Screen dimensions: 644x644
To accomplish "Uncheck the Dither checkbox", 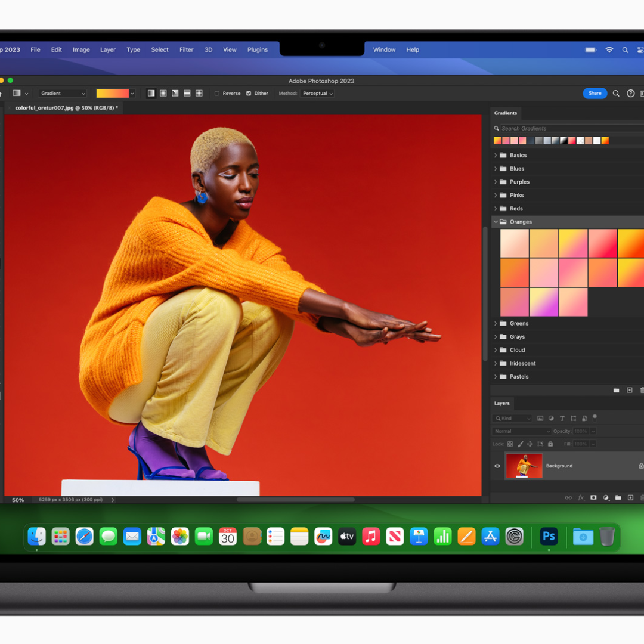I will 249,94.
